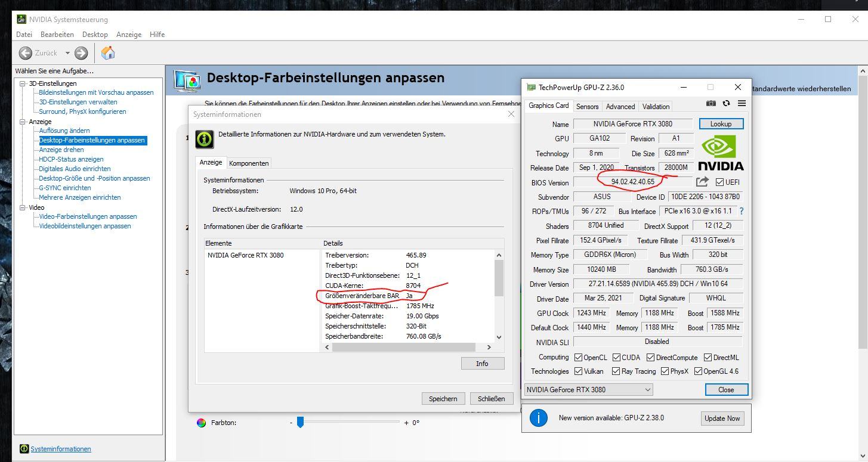Select 3D-Einstellungen verwalten tree item

[78, 102]
